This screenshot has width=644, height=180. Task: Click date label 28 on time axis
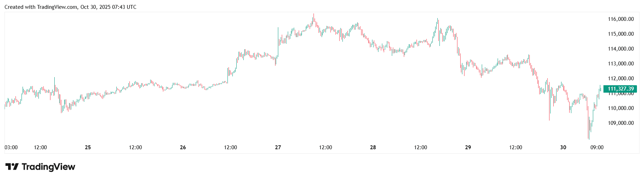373,147
